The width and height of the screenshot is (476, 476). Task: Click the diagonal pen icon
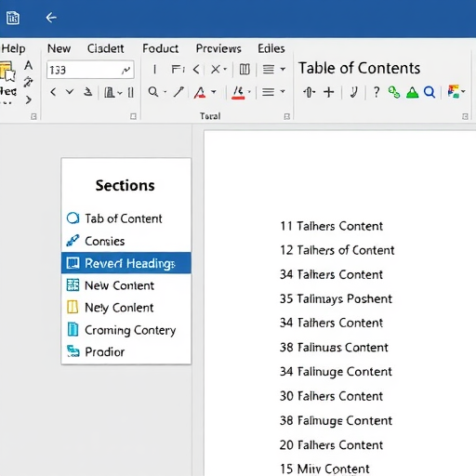178,92
